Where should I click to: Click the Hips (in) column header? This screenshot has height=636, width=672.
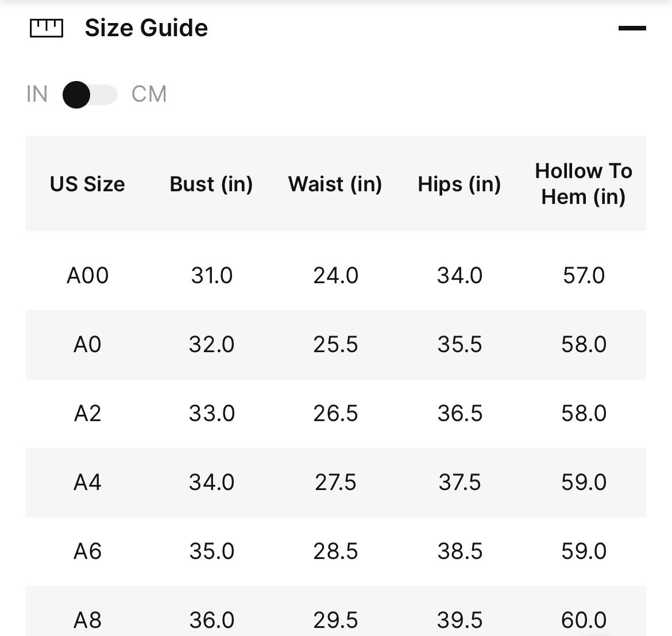pos(459,184)
